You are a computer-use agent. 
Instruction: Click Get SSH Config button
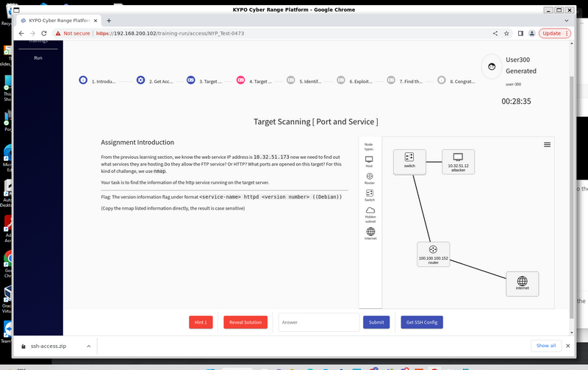422,322
